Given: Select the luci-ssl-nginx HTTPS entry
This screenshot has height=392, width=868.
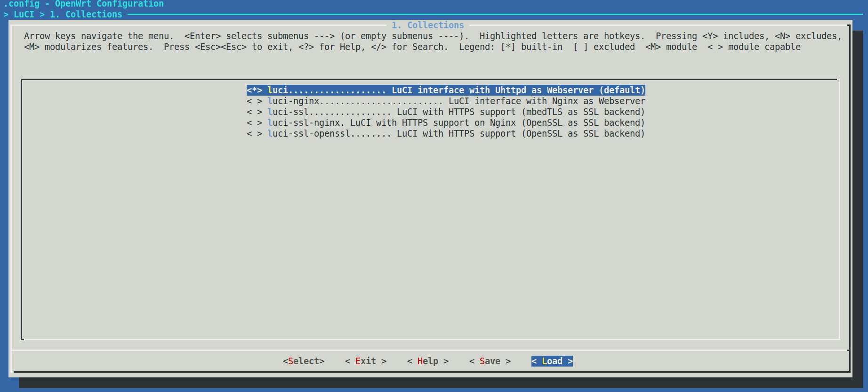Looking at the screenshot, I should click(x=446, y=122).
